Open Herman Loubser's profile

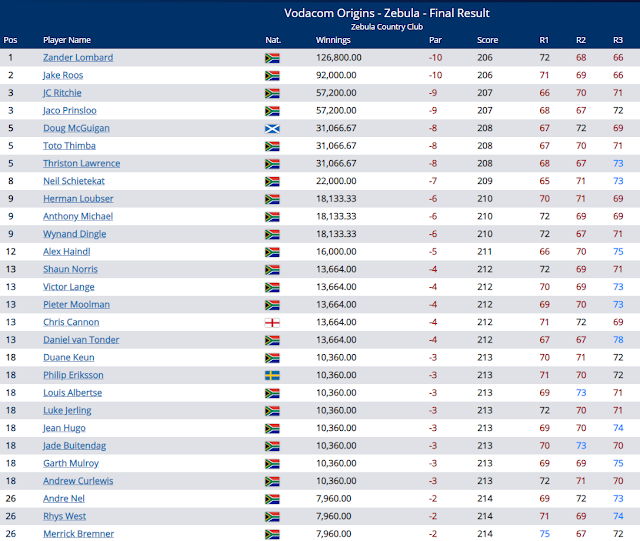78,198
